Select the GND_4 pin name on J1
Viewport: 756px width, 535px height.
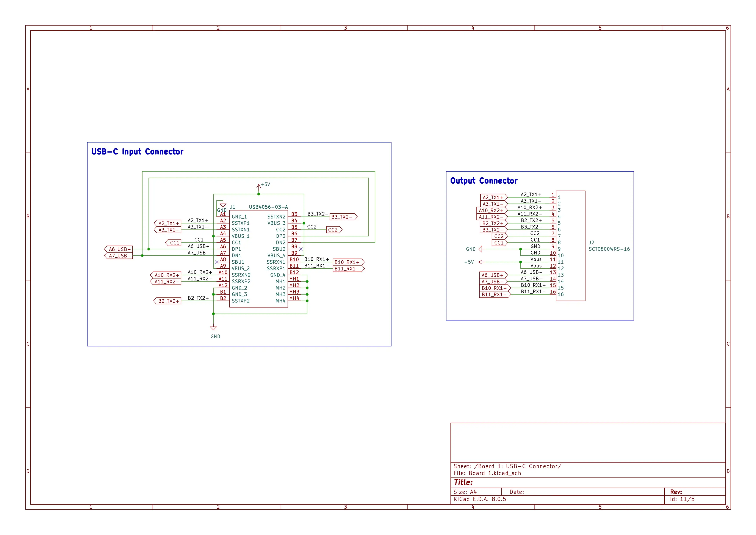pyautogui.click(x=278, y=275)
